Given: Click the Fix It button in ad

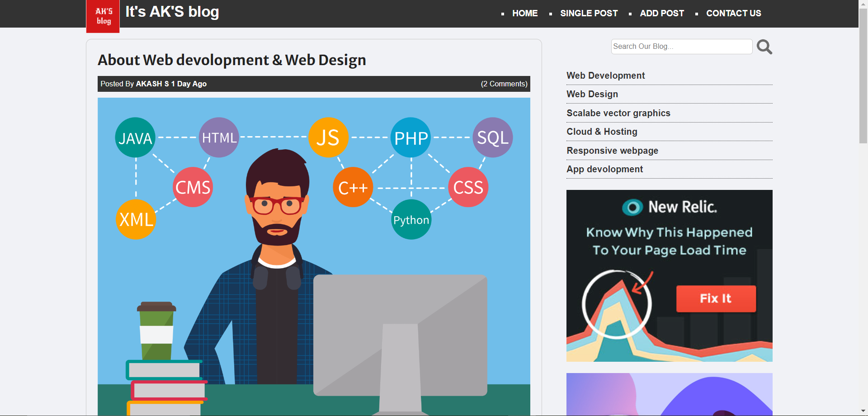Looking at the screenshot, I should tap(716, 298).
